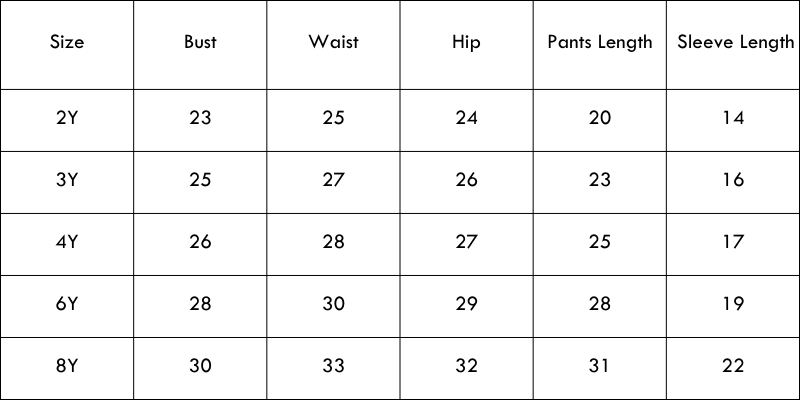Click the 3Y size row label
The height and width of the screenshot is (400, 800).
[x=67, y=180]
